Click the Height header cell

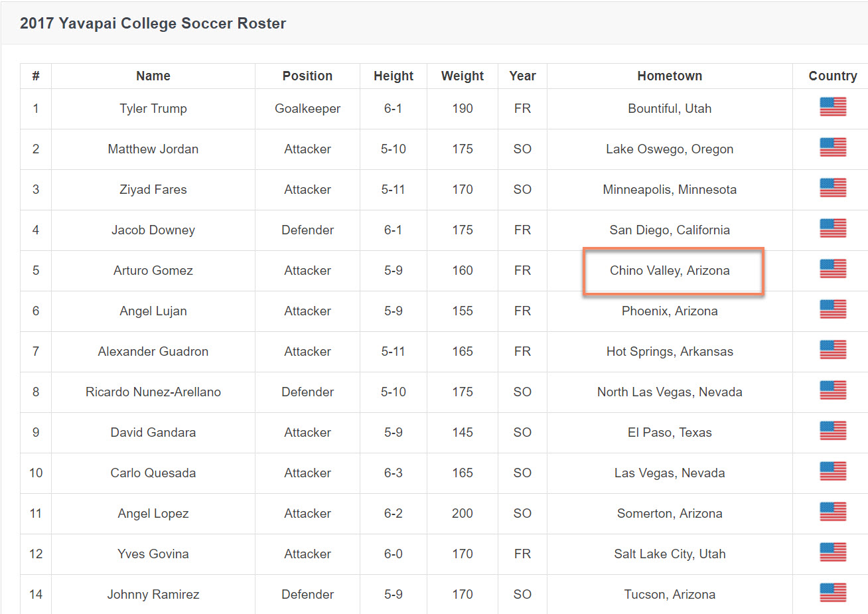[x=394, y=76]
